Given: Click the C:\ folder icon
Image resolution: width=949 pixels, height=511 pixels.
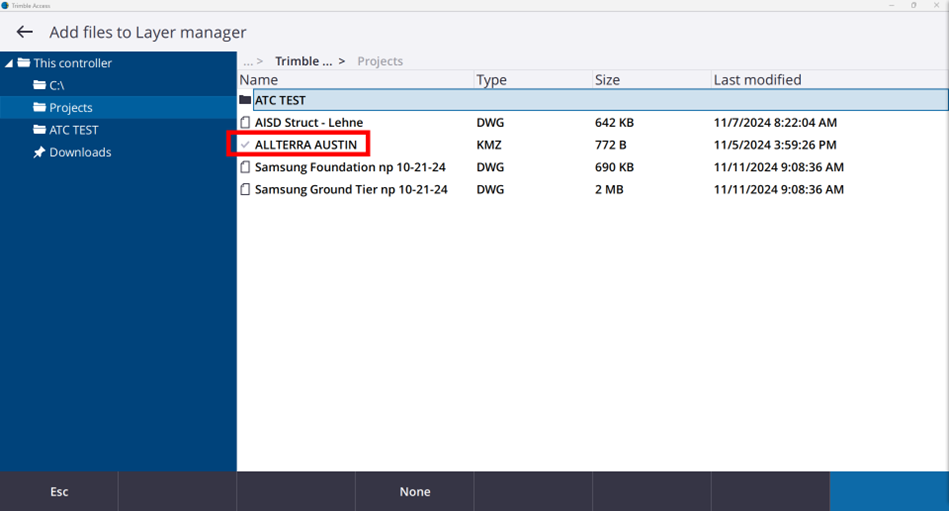Looking at the screenshot, I should pyautogui.click(x=39, y=85).
